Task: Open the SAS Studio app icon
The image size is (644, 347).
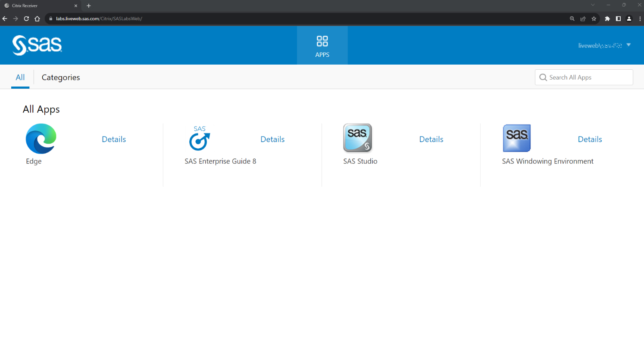Action: (358, 138)
